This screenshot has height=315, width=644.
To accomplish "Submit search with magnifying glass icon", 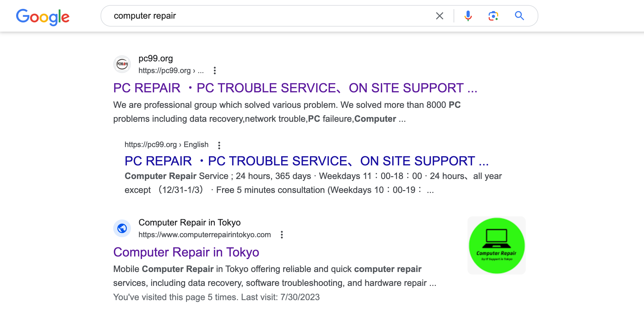I will [x=519, y=16].
